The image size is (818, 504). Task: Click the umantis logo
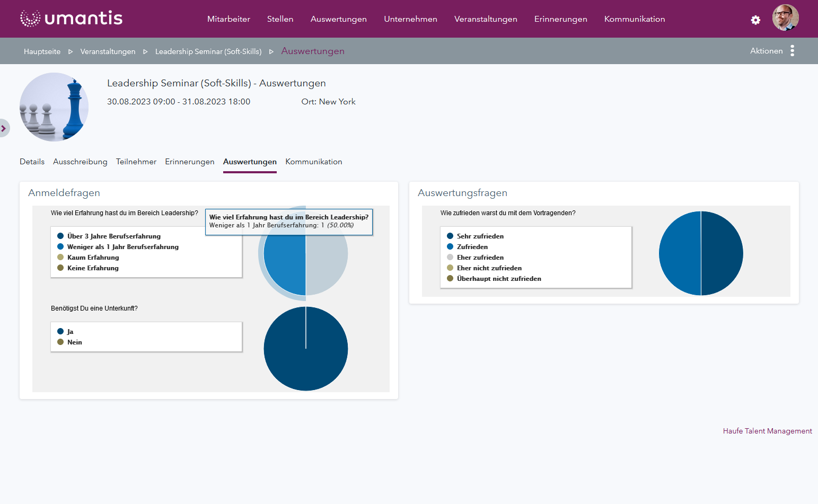pyautogui.click(x=71, y=19)
